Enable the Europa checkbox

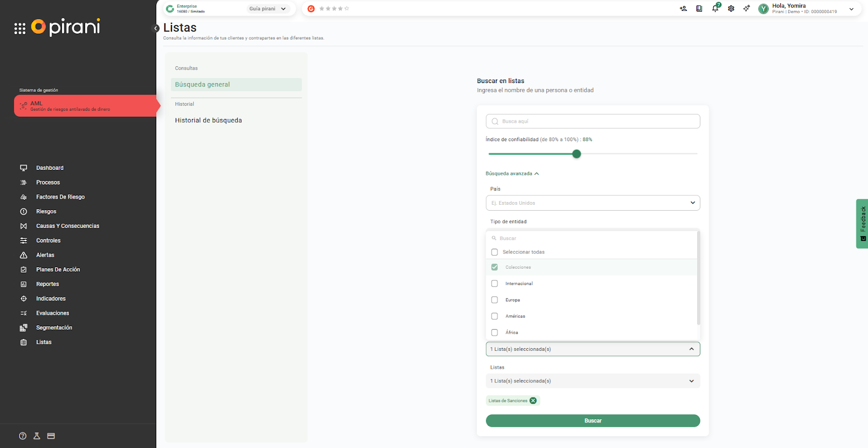pos(494,300)
